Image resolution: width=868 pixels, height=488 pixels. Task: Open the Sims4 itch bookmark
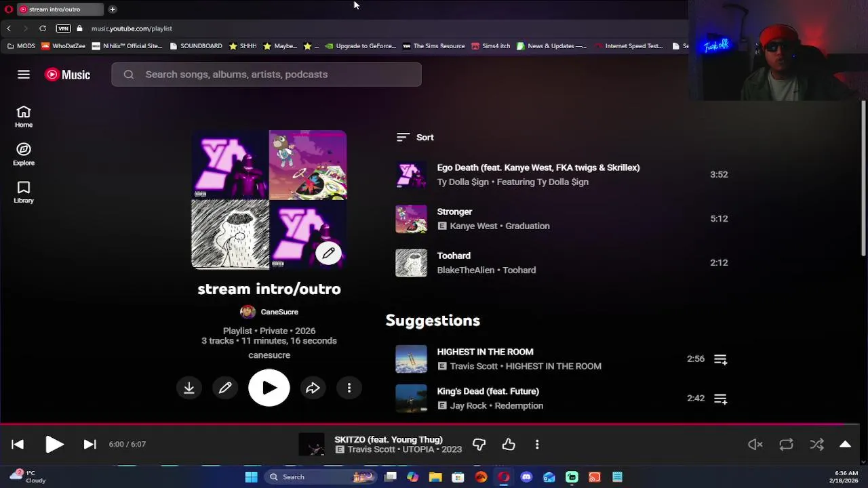click(x=491, y=46)
